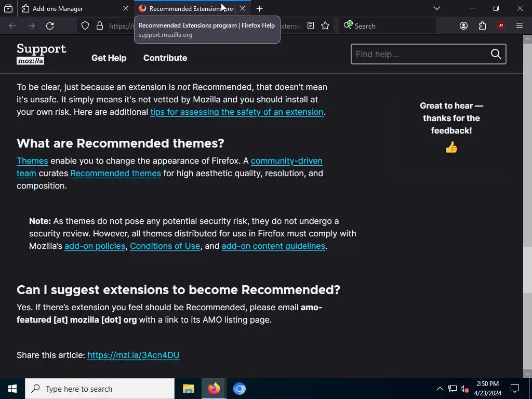Viewport: 532px width, 399px height.
Task: Open a new tab with plus button
Action: pos(260,8)
